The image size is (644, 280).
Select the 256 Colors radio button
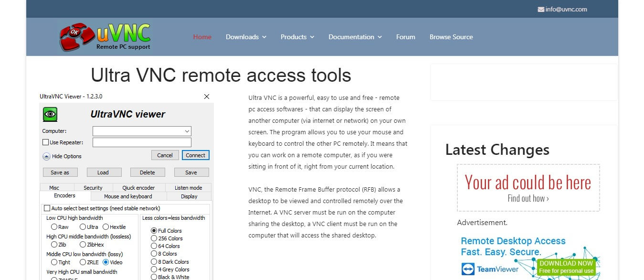coord(154,238)
